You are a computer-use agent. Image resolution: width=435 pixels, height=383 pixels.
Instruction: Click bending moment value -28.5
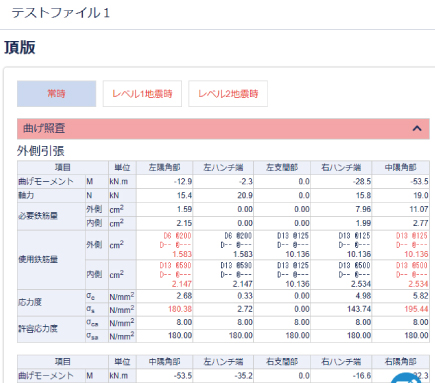click(x=362, y=182)
